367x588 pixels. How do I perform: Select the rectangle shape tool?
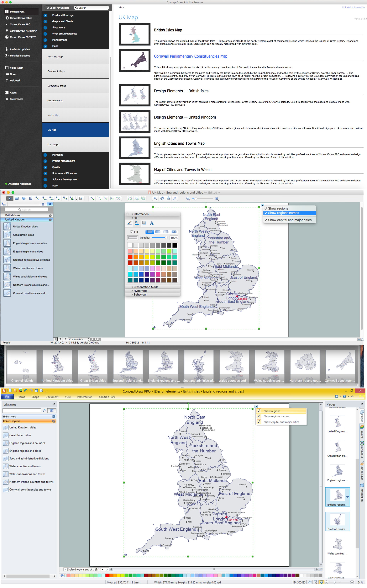point(17,198)
